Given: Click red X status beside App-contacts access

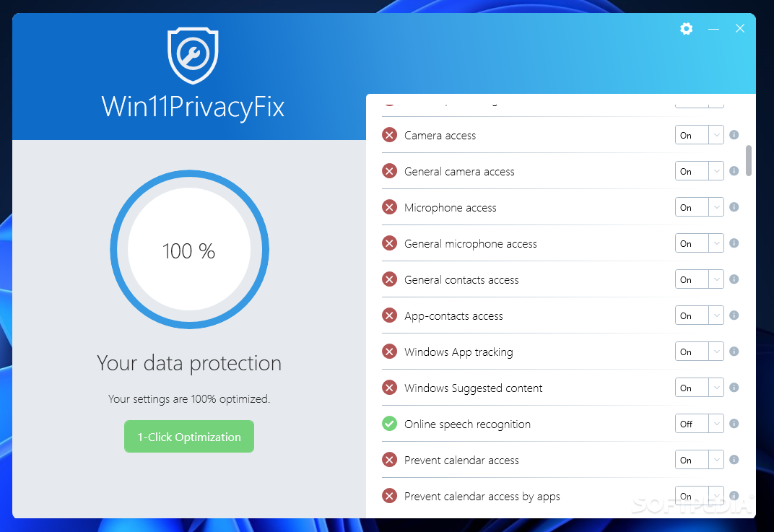Looking at the screenshot, I should 389,315.
